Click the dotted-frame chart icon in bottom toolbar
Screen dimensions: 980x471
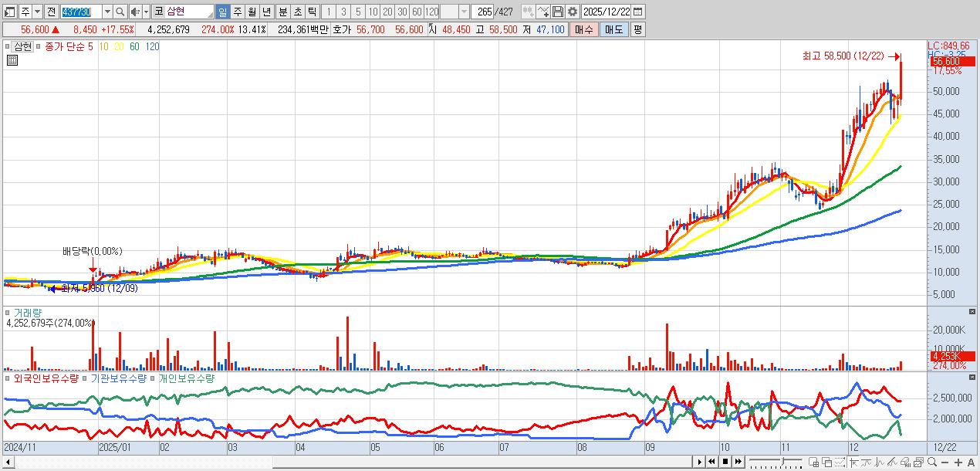pyautogui.click(x=840, y=463)
